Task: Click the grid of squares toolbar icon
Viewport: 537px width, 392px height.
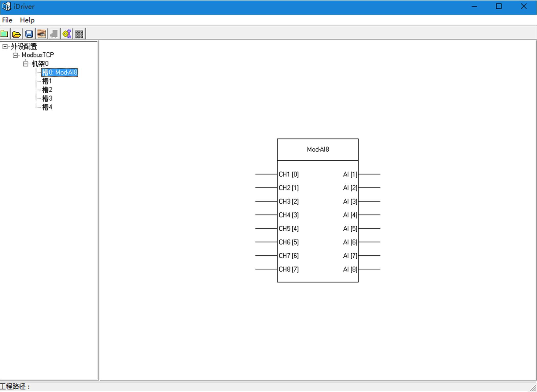Action: (x=79, y=34)
